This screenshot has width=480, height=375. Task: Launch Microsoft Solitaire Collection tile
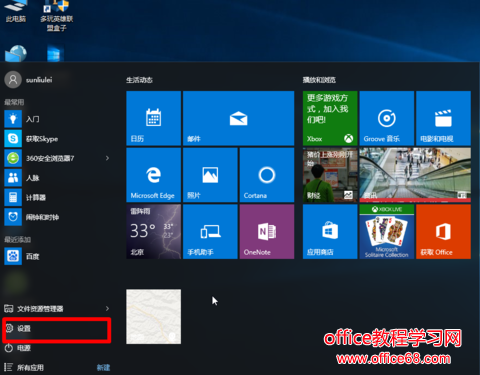click(387, 231)
